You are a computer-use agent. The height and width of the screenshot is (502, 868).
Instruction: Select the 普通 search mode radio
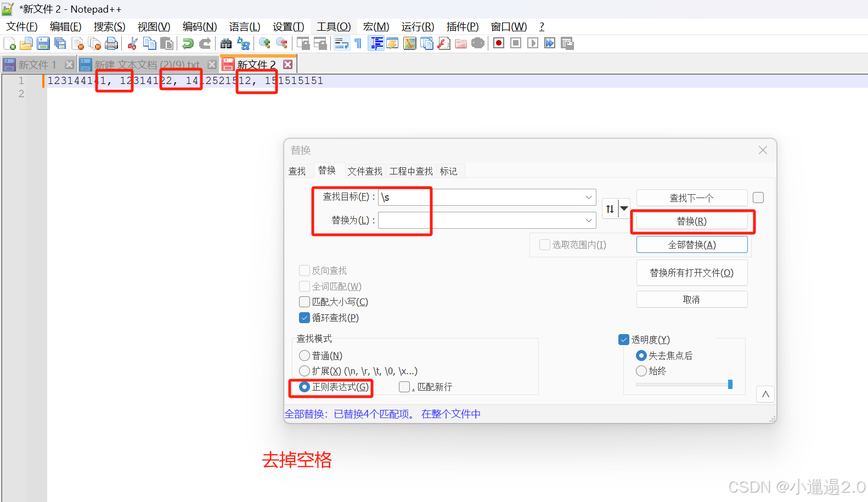pos(305,356)
